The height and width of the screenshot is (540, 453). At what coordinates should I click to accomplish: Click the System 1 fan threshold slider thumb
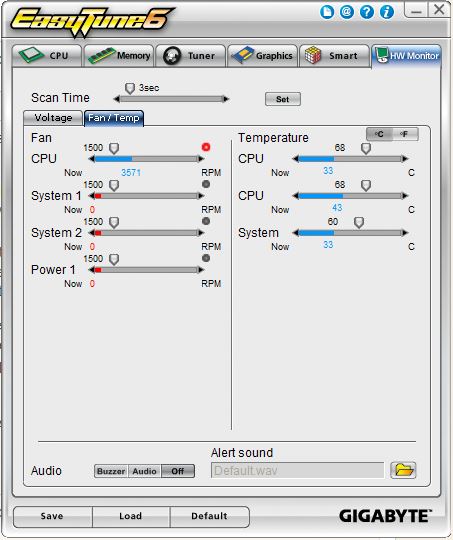(x=114, y=185)
